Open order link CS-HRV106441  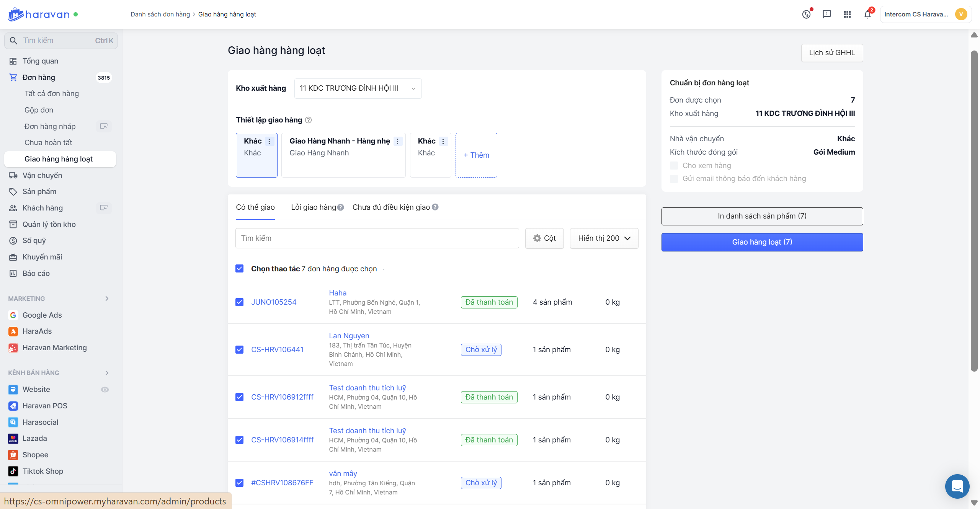[277, 350]
